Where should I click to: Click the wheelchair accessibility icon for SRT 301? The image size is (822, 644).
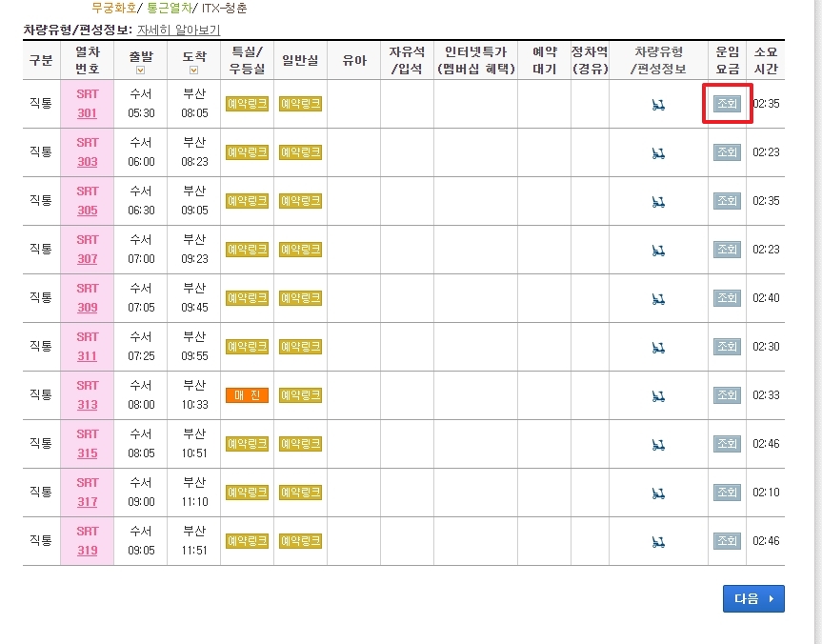(x=657, y=103)
